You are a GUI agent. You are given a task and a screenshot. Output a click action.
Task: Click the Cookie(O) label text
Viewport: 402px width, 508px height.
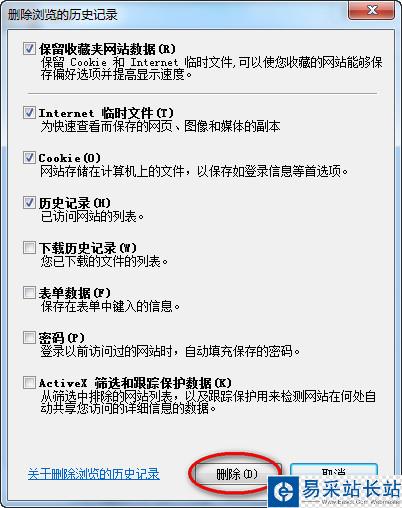[x=69, y=158]
